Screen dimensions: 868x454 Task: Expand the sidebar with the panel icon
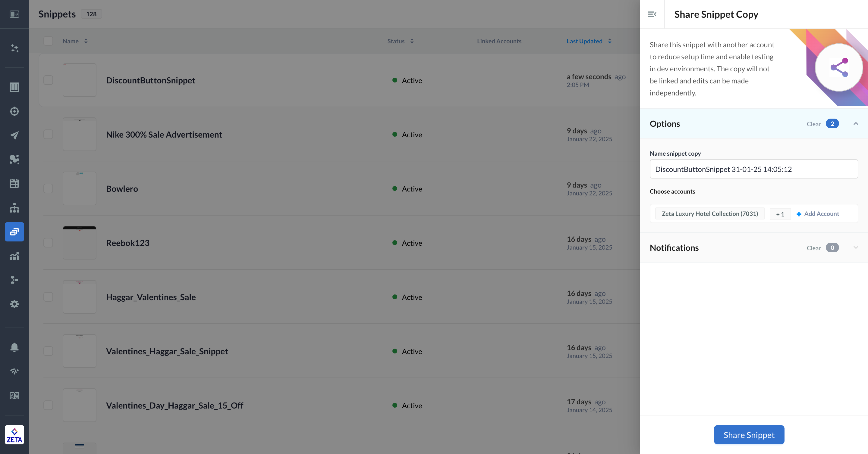pyautogui.click(x=14, y=14)
